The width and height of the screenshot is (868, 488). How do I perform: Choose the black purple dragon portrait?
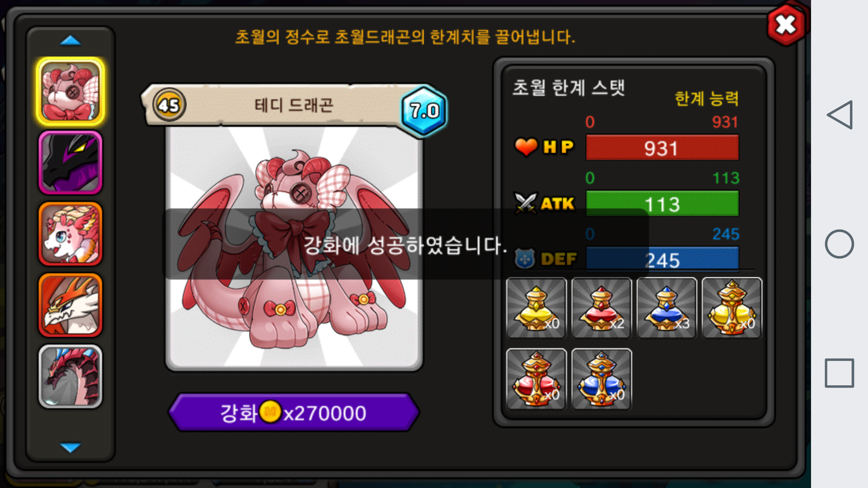click(71, 163)
